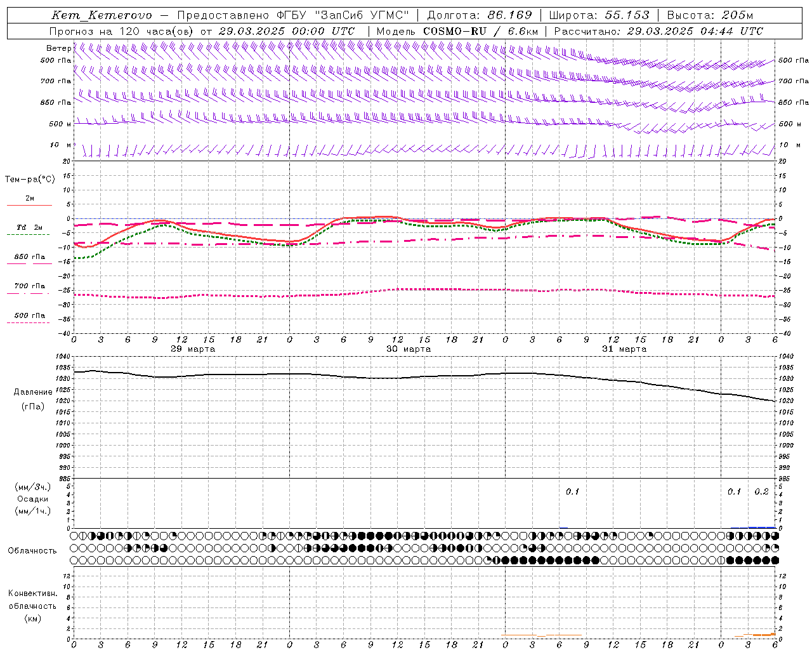Click the "0.2" precipitation value
The width and height of the screenshot is (812, 650).
click(x=761, y=491)
